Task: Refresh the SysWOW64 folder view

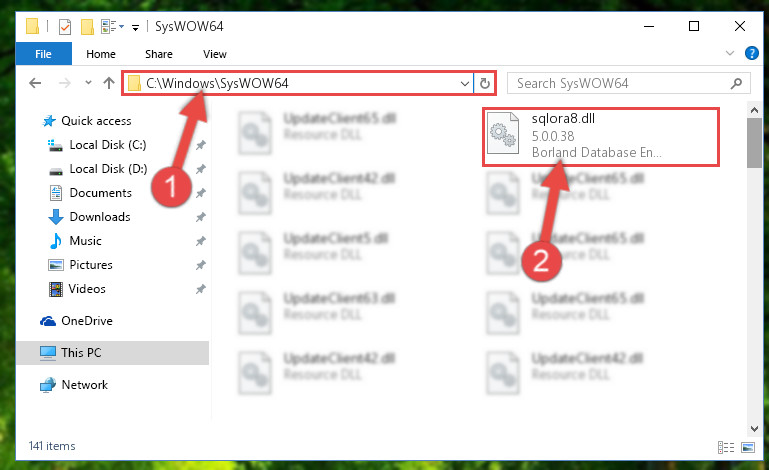Action: [485, 83]
